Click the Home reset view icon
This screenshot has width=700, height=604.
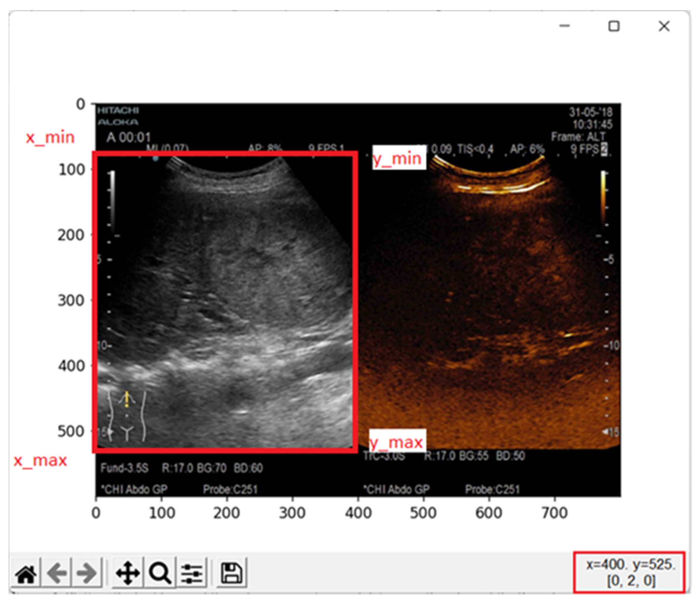pos(26,573)
